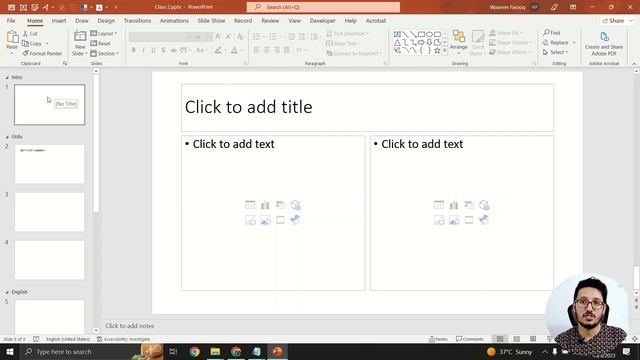Open the Replace dropdown arrow
This screenshot has width=640, height=360.
pyautogui.click(x=574, y=42)
